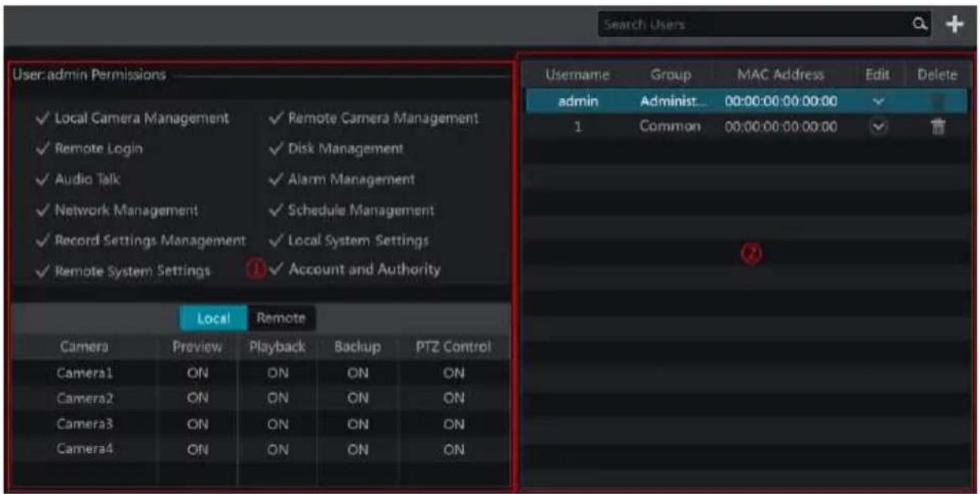Screen dimensions: 980x494
Task: Click the User:admin Permissions heading
Action: pyautogui.click(x=89, y=75)
